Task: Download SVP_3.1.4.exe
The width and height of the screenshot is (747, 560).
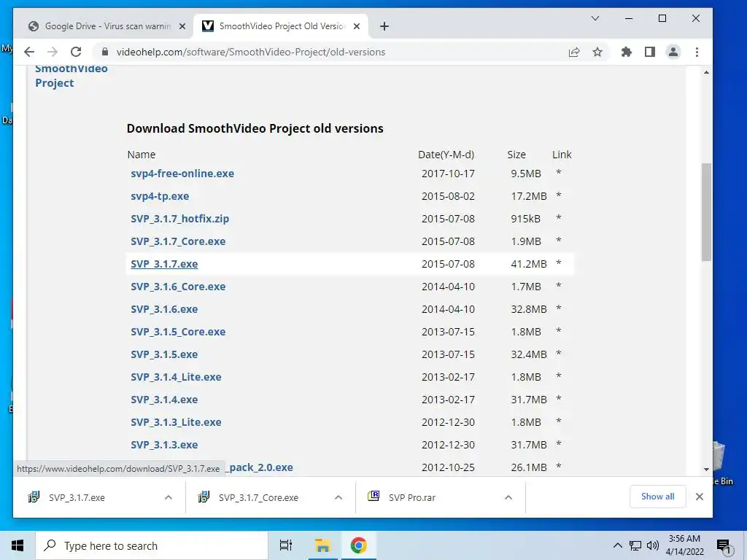Action: [x=164, y=400]
